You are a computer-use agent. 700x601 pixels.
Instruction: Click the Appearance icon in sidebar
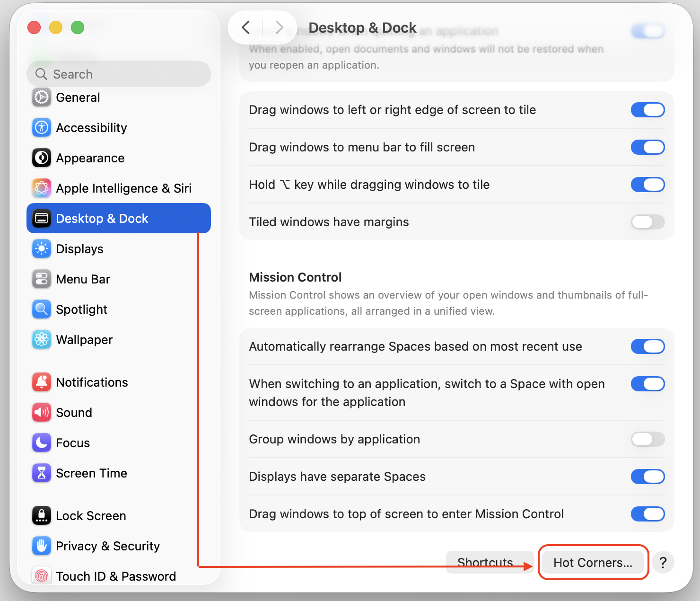[42, 158]
